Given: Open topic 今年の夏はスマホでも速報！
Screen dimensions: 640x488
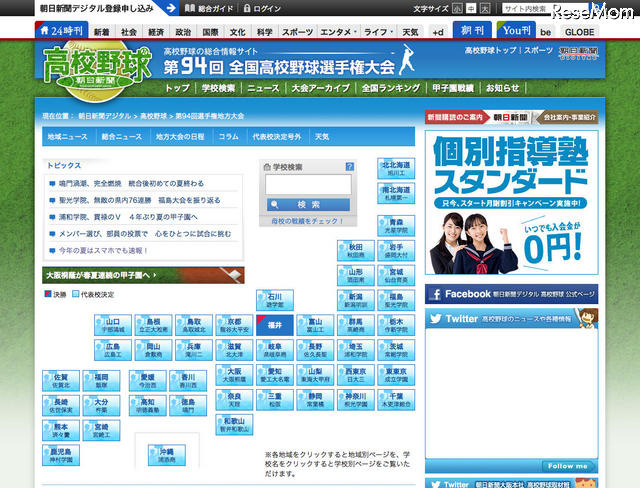Looking at the screenshot, I should pos(103,251).
